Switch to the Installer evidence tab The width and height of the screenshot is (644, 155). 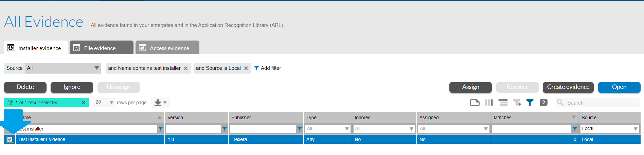point(36,48)
